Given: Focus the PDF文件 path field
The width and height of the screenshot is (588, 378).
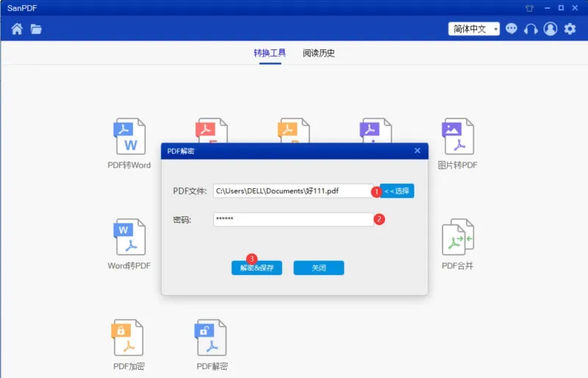Looking at the screenshot, I should pos(293,190).
